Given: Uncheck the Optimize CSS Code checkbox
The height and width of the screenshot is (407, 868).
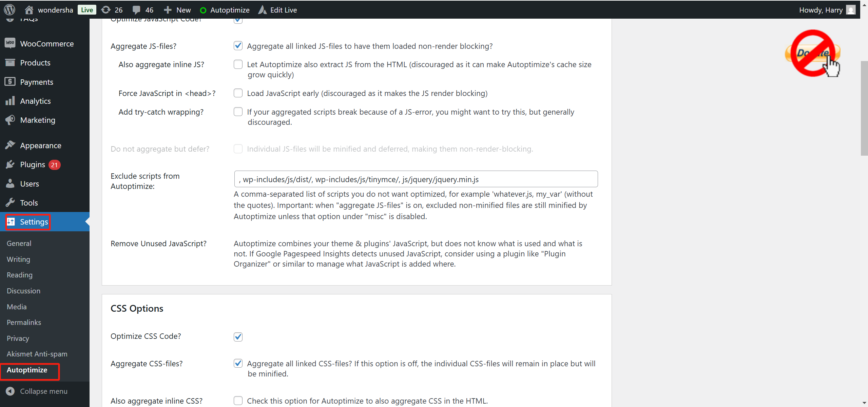Looking at the screenshot, I should pyautogui.click(x=238, y=336).
